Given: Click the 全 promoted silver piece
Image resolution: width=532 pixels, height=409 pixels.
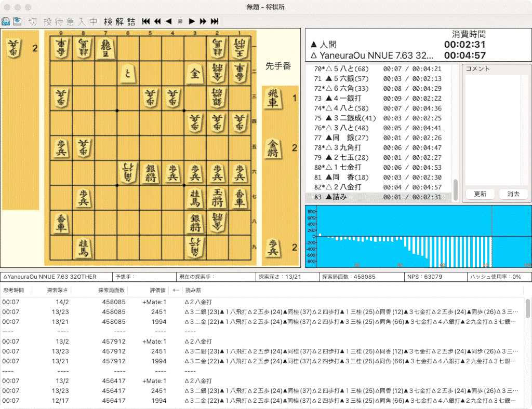Looking at the screenshot, I should point(195,73).
